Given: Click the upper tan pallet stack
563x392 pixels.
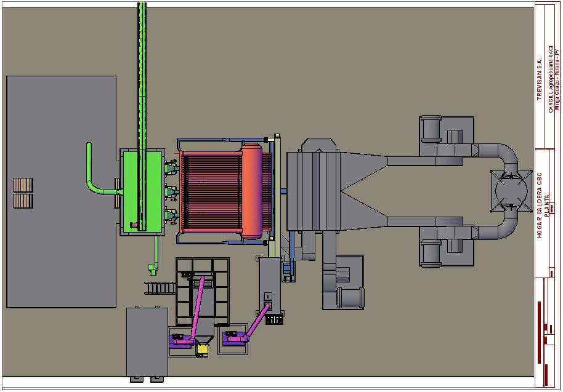Looking at the screenshot, I should pyautogui.click(x=23, y=185).
